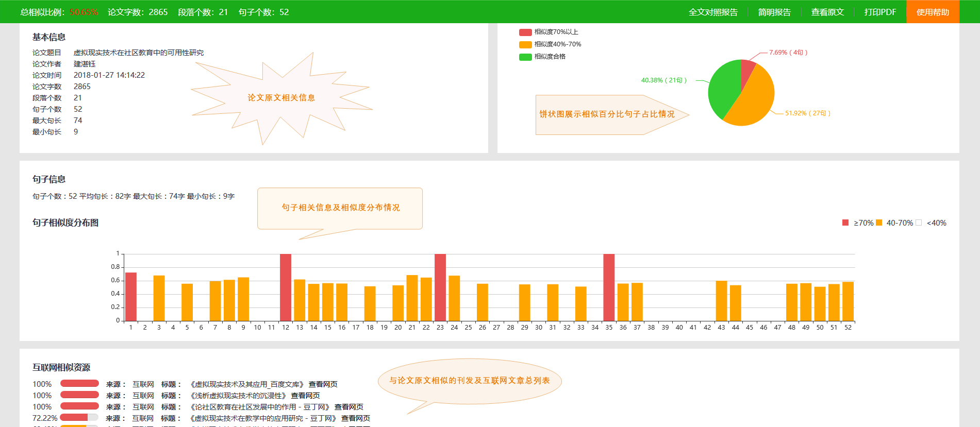Toggle the red 相似度70%以上 pie legend
This screenshot has height=427, width=980.
coord(525,32)
